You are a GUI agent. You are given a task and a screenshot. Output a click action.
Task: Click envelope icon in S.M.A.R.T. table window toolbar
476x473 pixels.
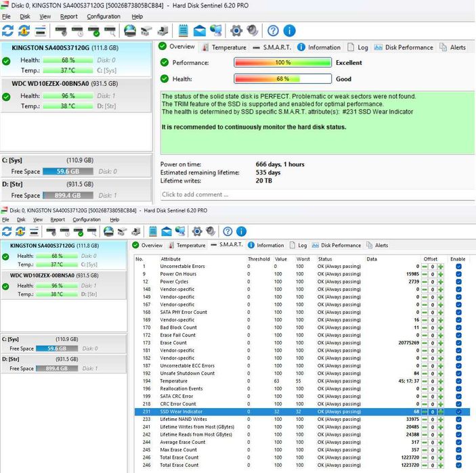tap(167, 231)
